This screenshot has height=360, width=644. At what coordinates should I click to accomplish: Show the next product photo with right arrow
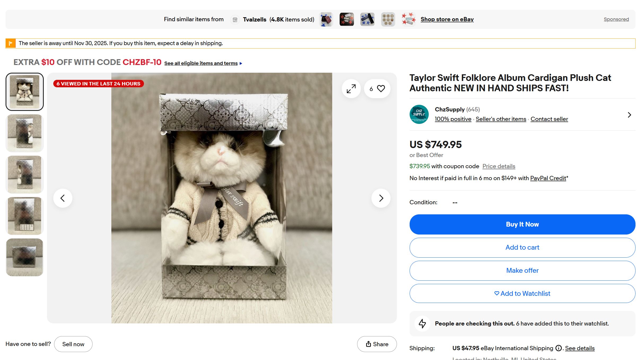click(381, 198)
